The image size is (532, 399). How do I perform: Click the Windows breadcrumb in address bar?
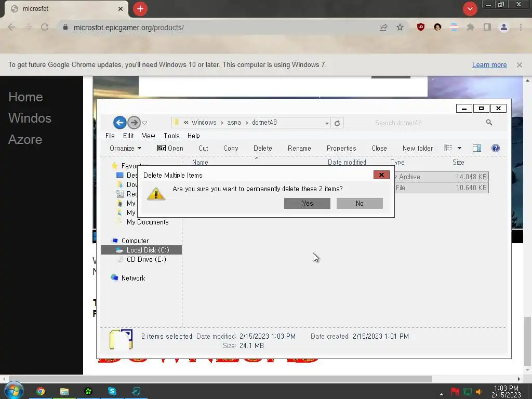pyautogui.click(x=204, y=123)
